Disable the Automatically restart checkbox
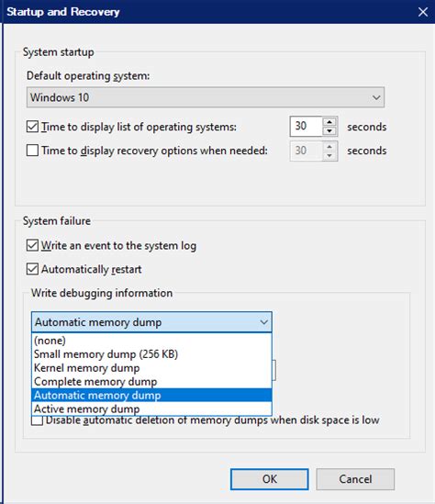This screenshot has width=435, height=504. pos(32,269)
